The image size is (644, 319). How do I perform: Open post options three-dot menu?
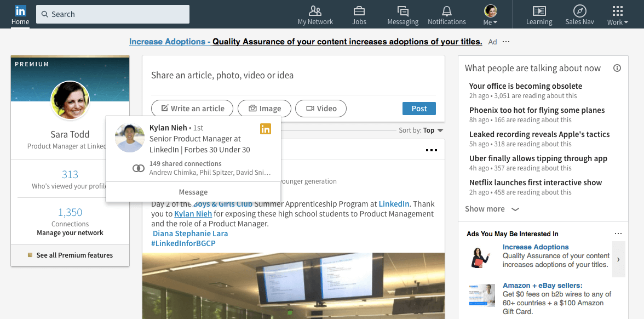pyautogui.click(x=432, y=151)
